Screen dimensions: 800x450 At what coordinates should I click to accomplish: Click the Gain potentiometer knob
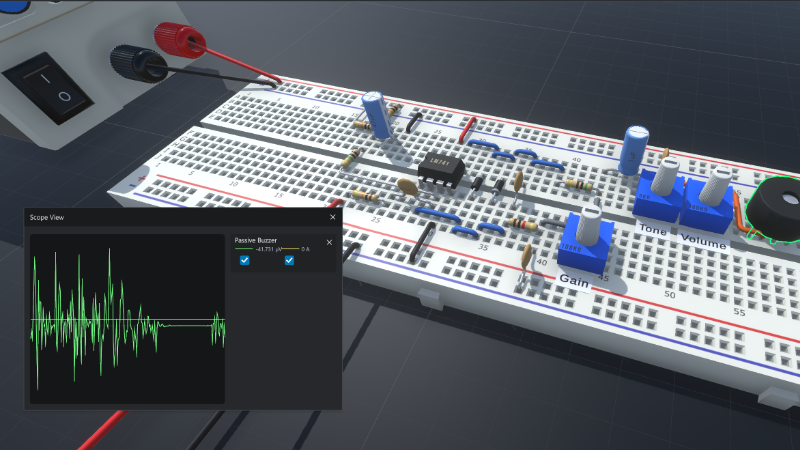click(x=589, y=236)
